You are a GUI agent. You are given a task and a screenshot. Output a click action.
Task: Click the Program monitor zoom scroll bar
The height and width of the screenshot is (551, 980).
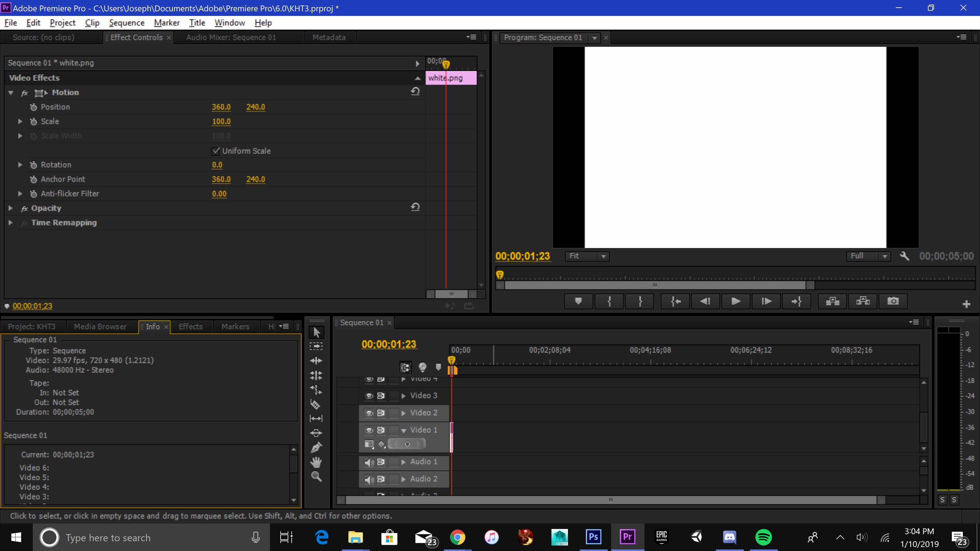coord(655,285)
